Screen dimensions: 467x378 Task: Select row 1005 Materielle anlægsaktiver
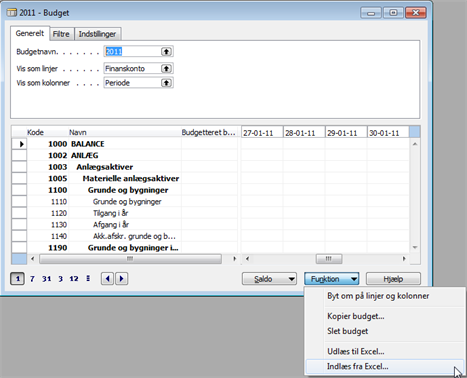pos(125,179)
